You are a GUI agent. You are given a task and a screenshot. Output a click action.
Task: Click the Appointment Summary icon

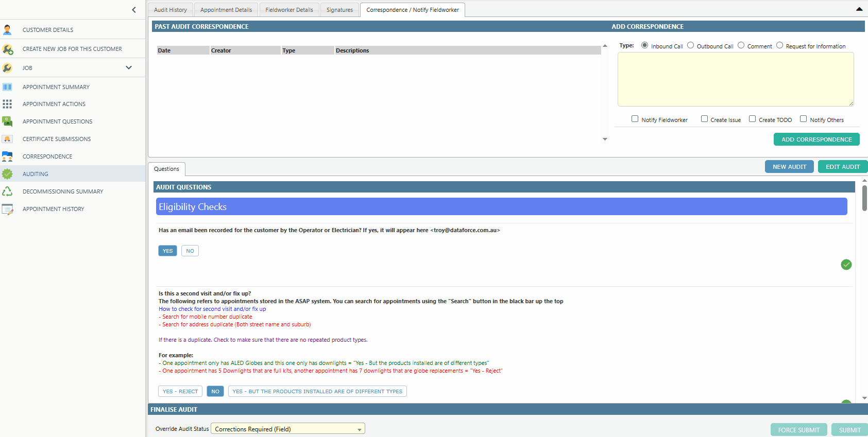pyautogui.click(x=7, y=87)
